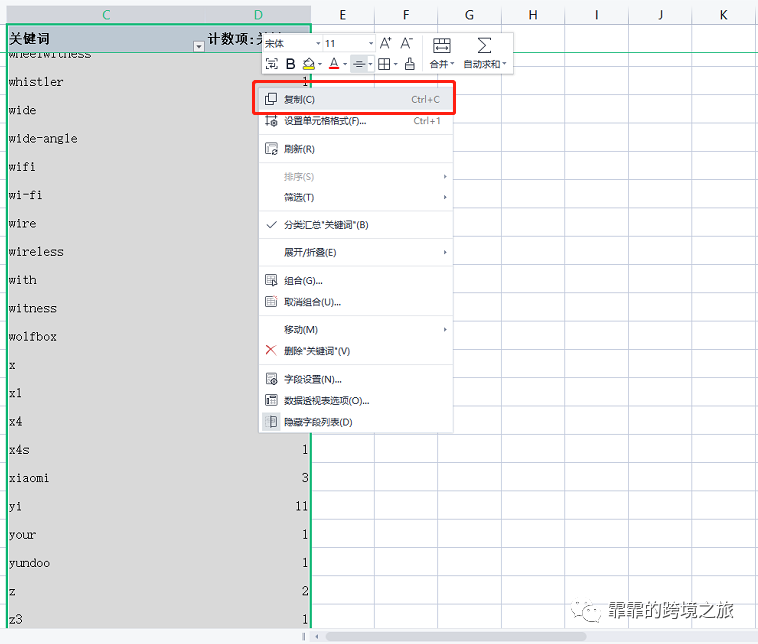Decrease font size with A- icon
The width and height of the screenshot is (758, 644).
(406, 43)
